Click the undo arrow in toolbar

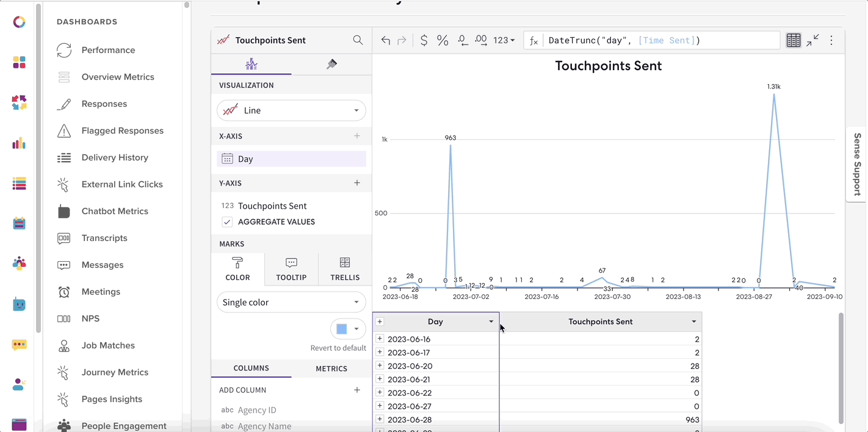point(386,40)
